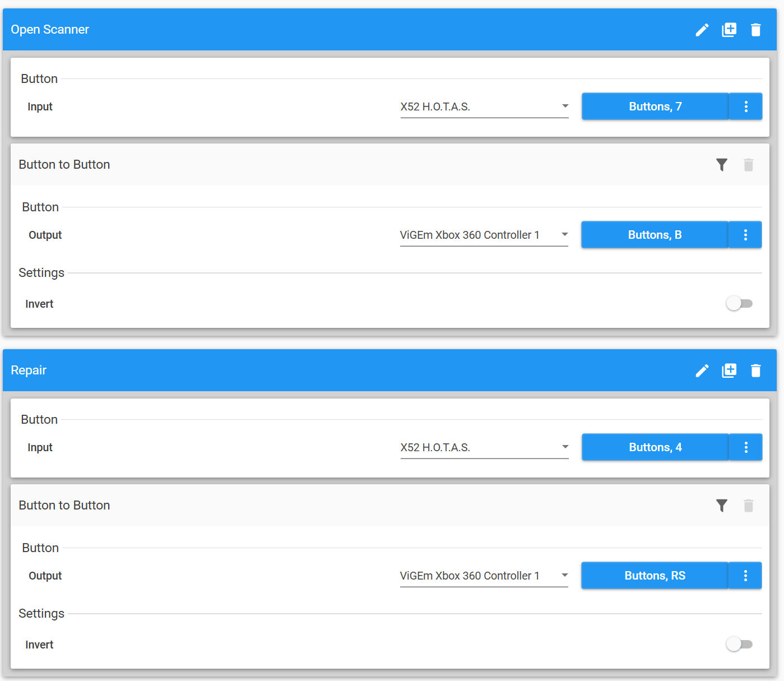Click the Settings heading in Open Scanner
784x681 pixels.
[41, 273]
